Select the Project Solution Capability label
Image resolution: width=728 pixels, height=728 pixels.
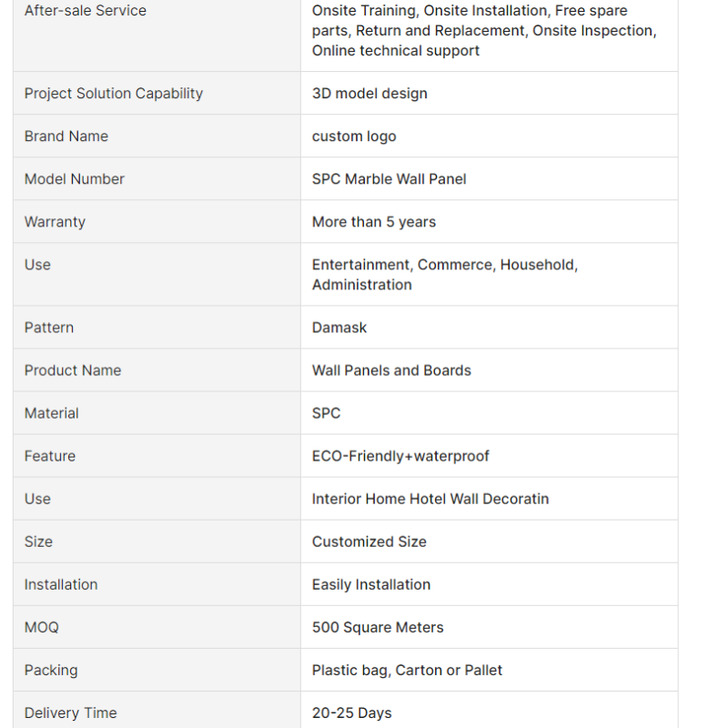pos(114,94)
